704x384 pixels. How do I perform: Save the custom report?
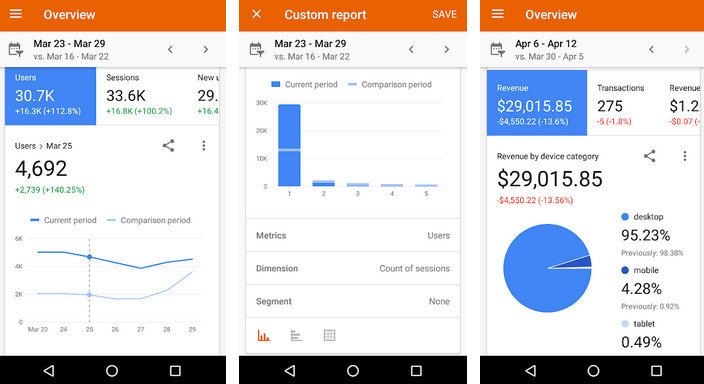pyautogui.click(x=444, y=14)
